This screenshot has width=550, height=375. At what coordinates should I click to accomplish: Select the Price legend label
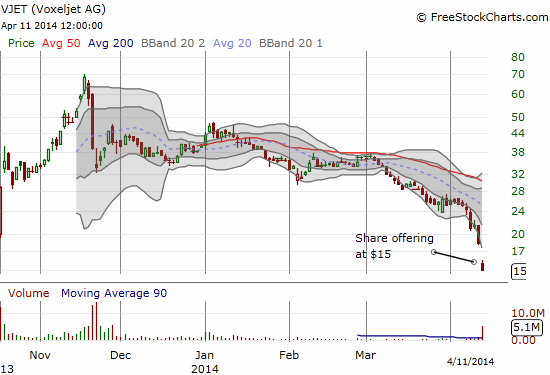[21, 43]
